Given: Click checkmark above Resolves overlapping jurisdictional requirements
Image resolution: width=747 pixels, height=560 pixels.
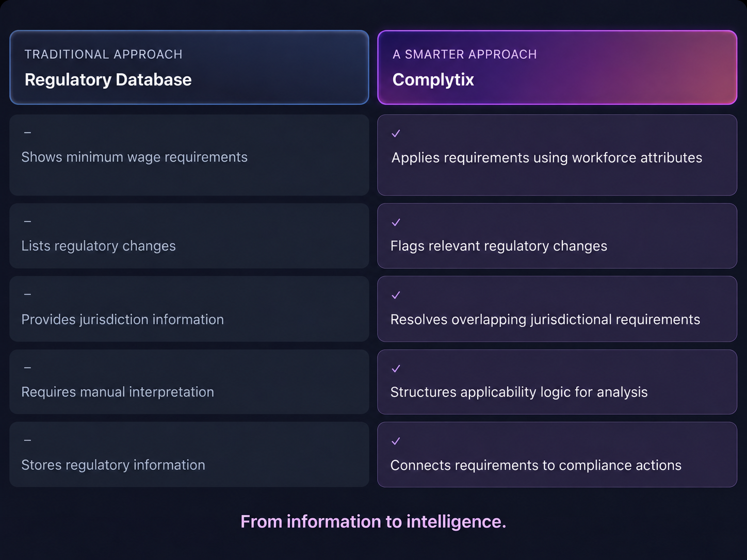Looking at the screenshot, I should (x=396, y=295).
